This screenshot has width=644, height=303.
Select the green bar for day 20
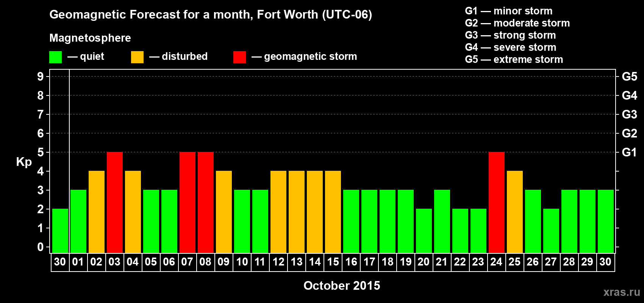[424, 231]
